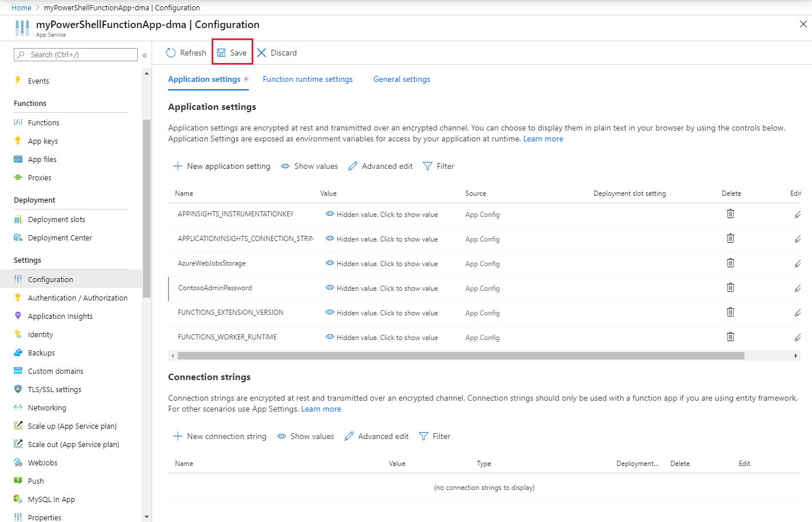Open Advanced edit for connection strings
Screen dimensions: 812x522
tap(377, 436)
